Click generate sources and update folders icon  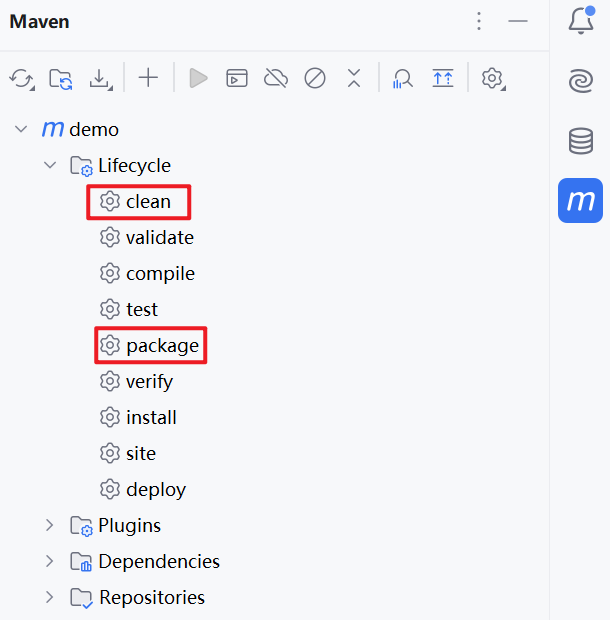tap(61, 79)
